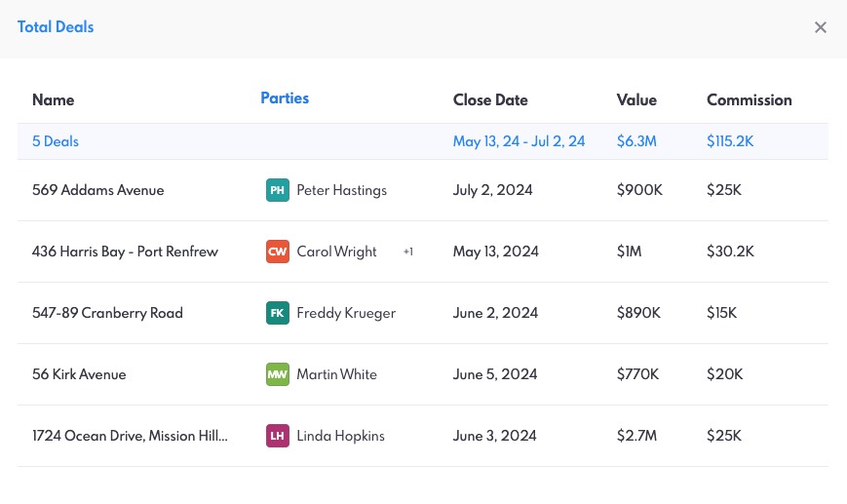847x504 pixels.
Task: Open the 56 Kirk Avenue deal
Action: point(79,374)
